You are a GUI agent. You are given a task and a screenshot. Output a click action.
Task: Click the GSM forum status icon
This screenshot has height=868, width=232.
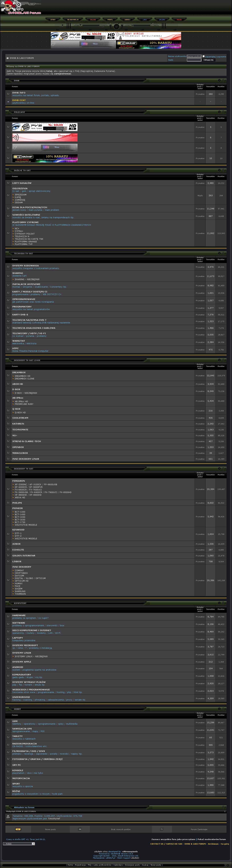pyautogui.click(x=8, y=722)
